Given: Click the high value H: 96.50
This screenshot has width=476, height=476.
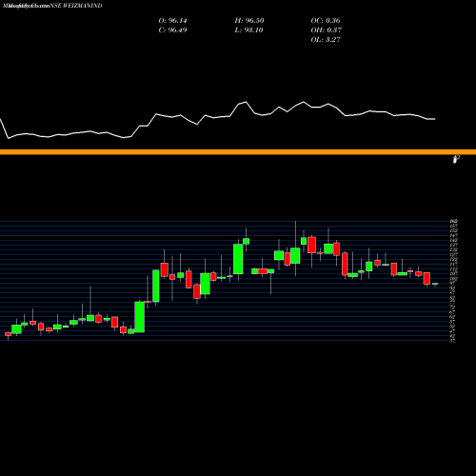Looking at the screenshot, I should (x=249, y=21).
